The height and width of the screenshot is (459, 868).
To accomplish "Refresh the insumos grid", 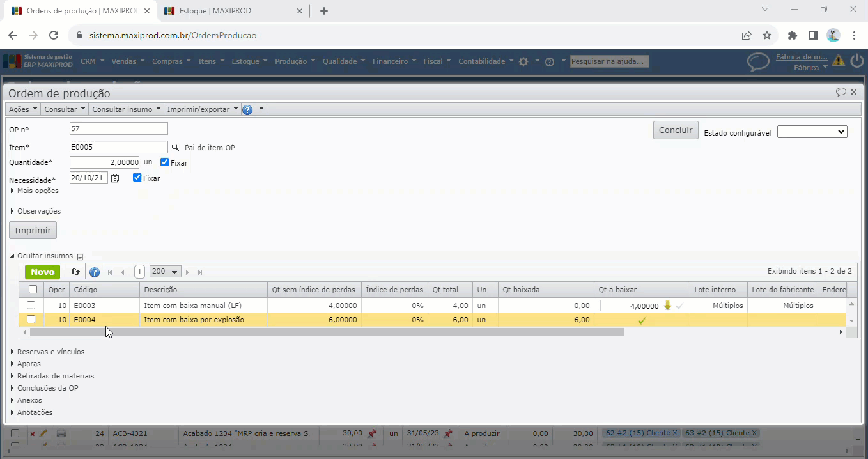I will point(75,272).
